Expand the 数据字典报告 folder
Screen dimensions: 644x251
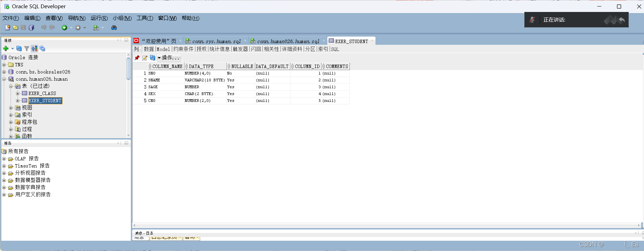click(4, 187)
